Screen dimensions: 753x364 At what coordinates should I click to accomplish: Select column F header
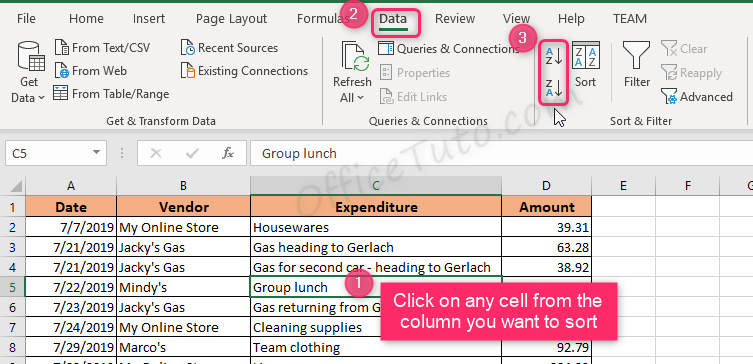(687, 186)
